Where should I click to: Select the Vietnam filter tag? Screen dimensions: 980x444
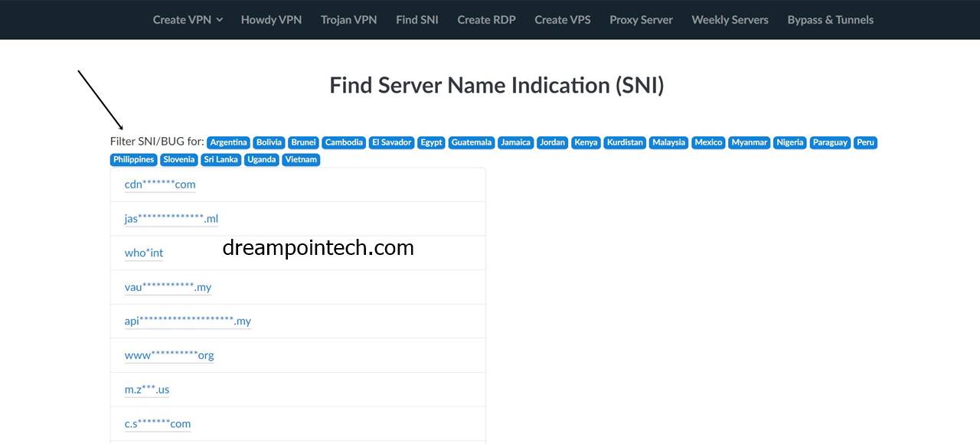click(301, 159)
